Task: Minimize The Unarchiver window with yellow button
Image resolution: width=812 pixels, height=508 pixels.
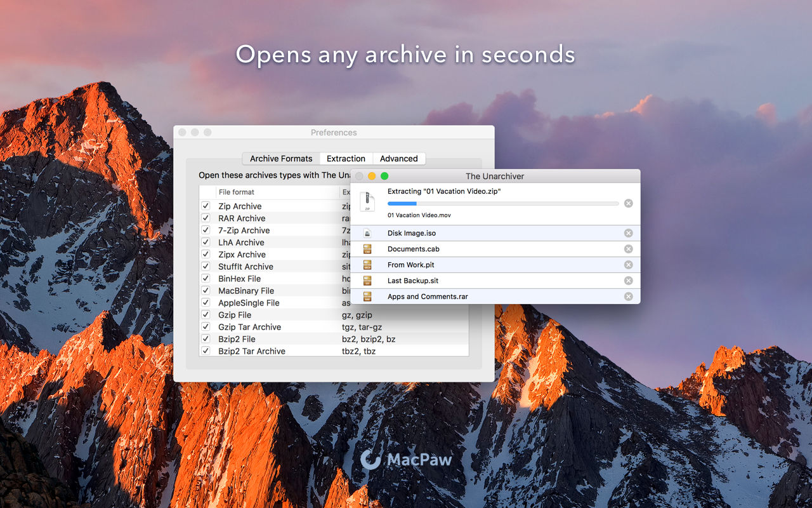Action: click(372, 176)
